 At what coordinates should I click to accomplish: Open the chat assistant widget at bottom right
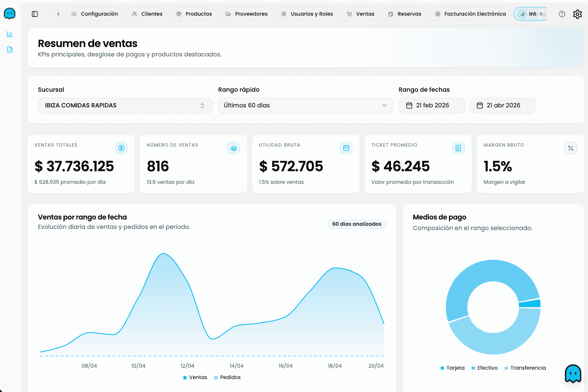573,373
